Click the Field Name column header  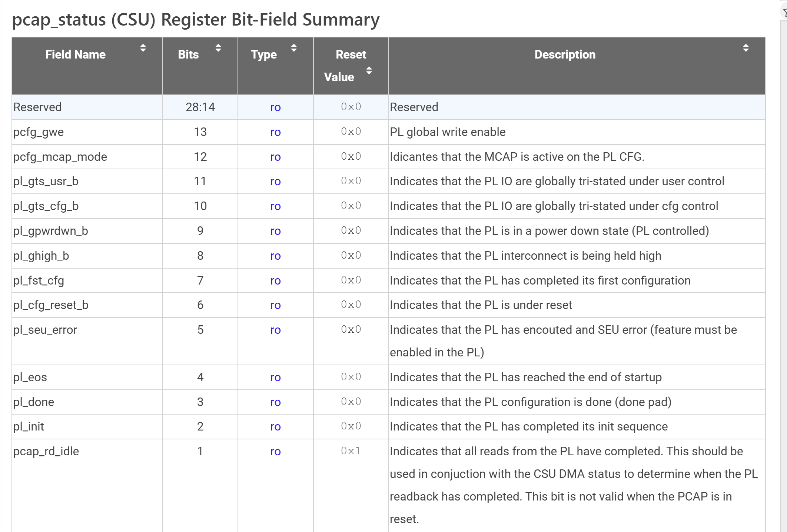(x=75, y=54)
